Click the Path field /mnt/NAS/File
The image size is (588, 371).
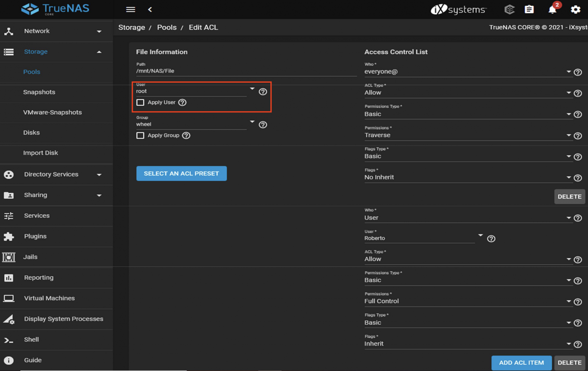pos(247,71)
